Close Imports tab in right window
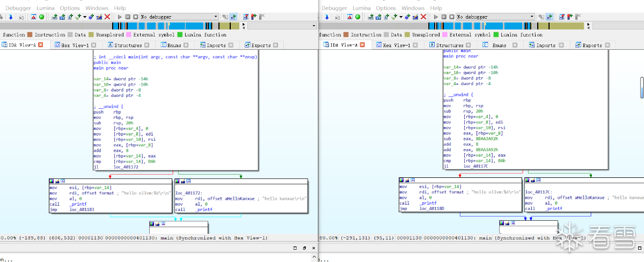Viewport: 644px width, 262px height. [561, 45]
